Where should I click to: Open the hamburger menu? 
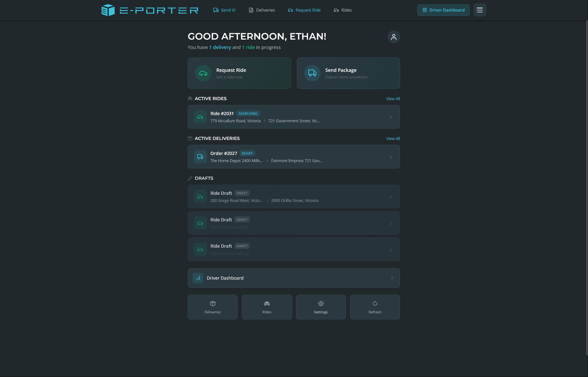tap(480, 10)
